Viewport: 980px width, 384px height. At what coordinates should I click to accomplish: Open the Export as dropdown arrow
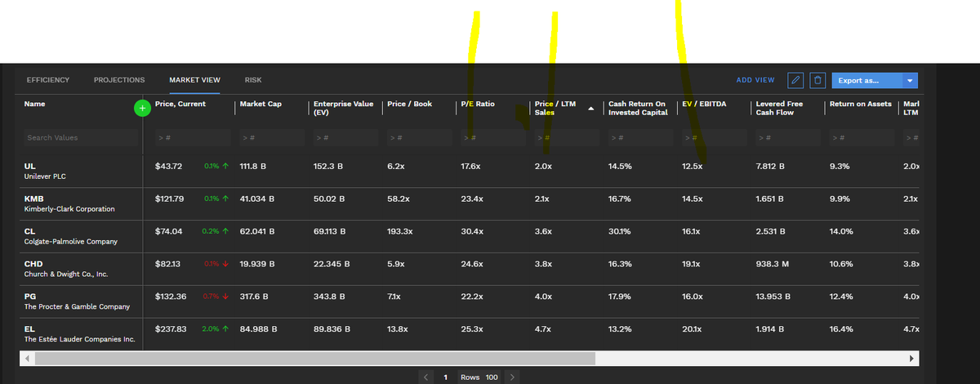pyautogui.click(x=911, y=80)
